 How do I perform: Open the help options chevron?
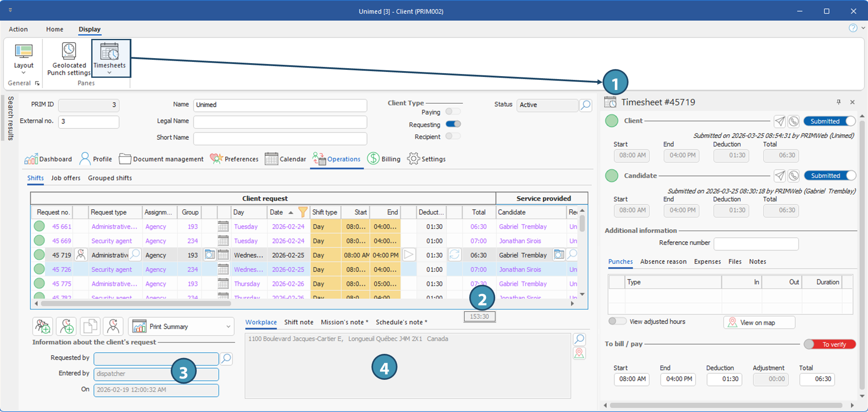click(x=863, y=28)
